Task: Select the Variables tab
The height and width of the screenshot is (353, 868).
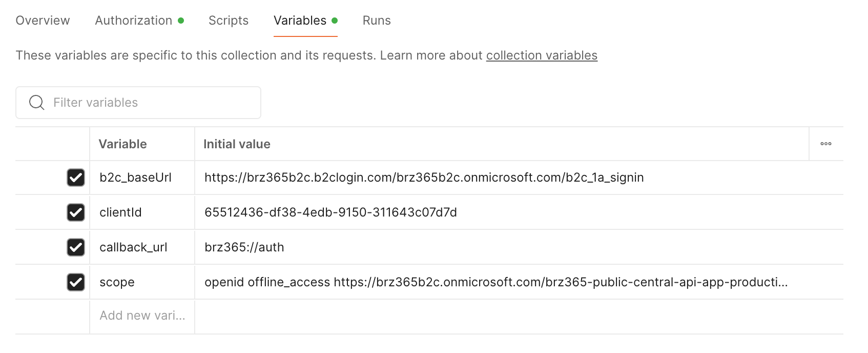Action: coord(300,21)
